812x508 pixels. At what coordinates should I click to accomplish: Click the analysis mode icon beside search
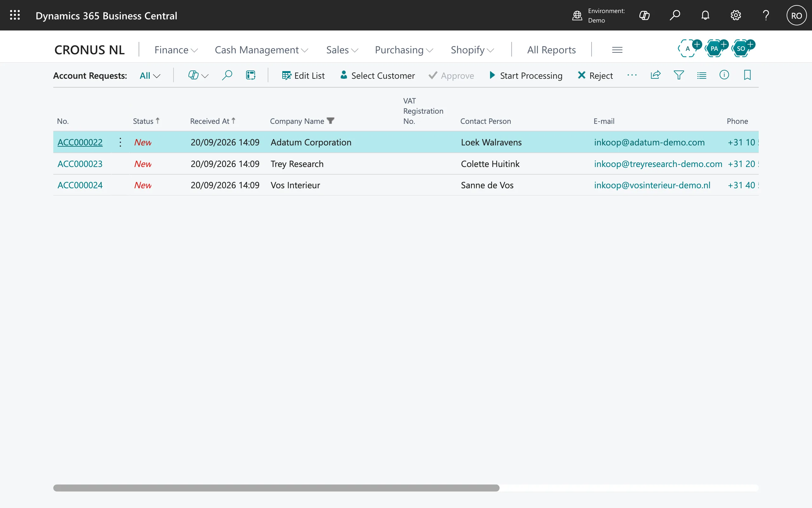(251, 75)
